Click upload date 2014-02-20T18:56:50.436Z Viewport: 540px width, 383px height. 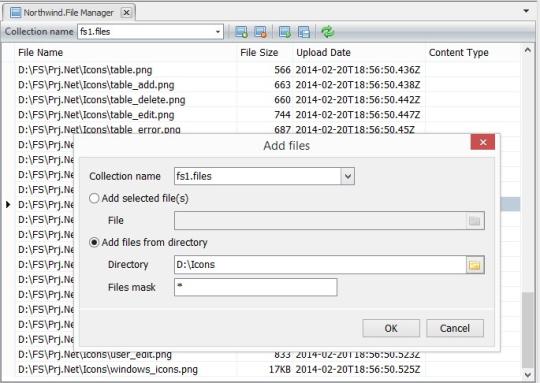pyautogui.click(x=358, y=70)
